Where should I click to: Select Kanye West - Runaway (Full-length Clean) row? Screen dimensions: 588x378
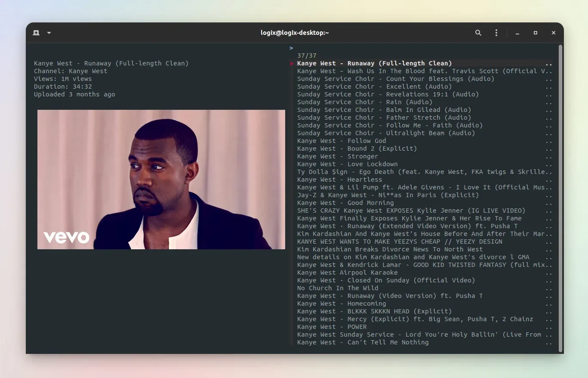click(x=422, y=63)
